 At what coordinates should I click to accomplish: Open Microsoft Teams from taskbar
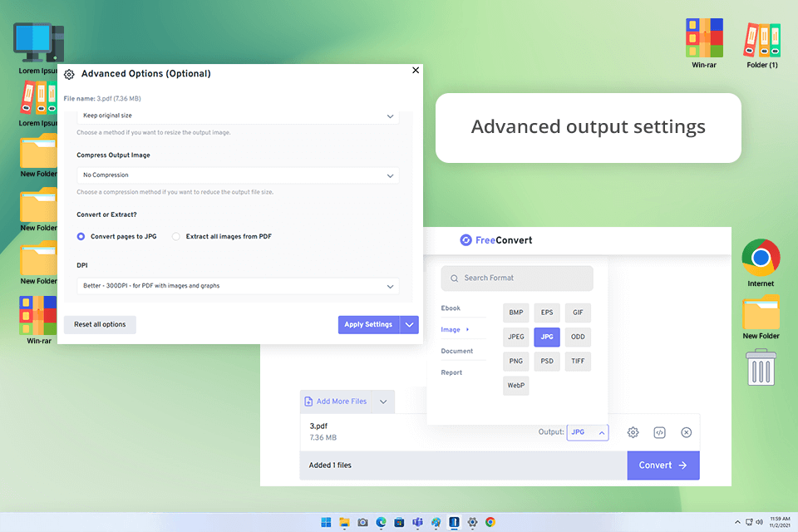pos(418,522)
